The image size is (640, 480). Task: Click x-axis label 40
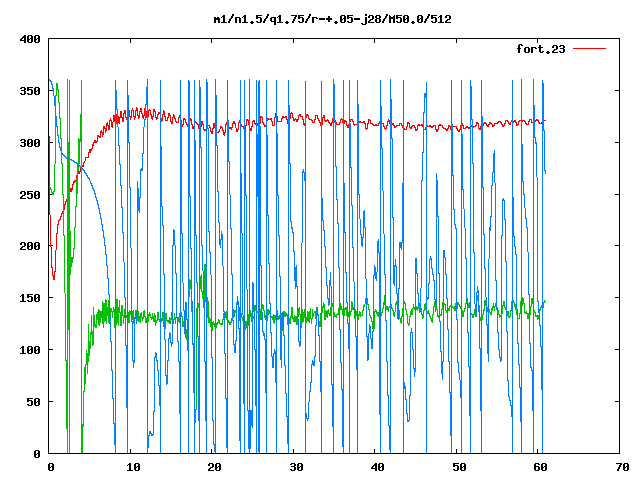tap(378, 467)
